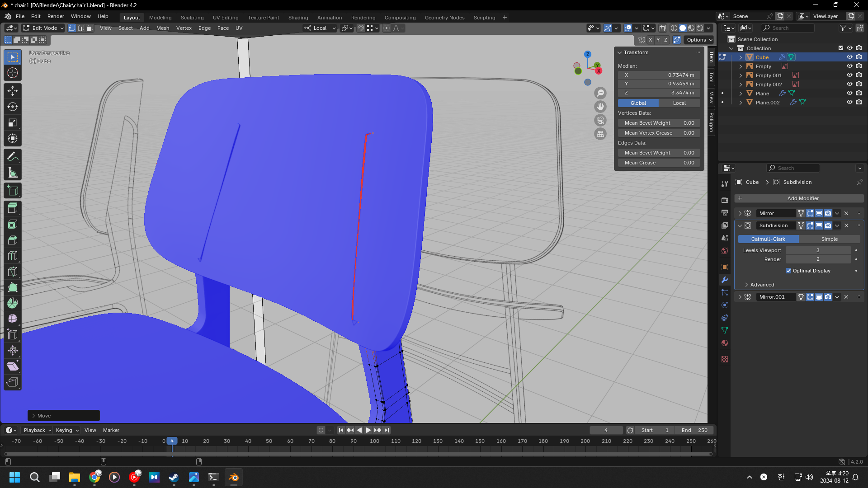
Task: Click the pan view hand icon
Action: [600, 107]
